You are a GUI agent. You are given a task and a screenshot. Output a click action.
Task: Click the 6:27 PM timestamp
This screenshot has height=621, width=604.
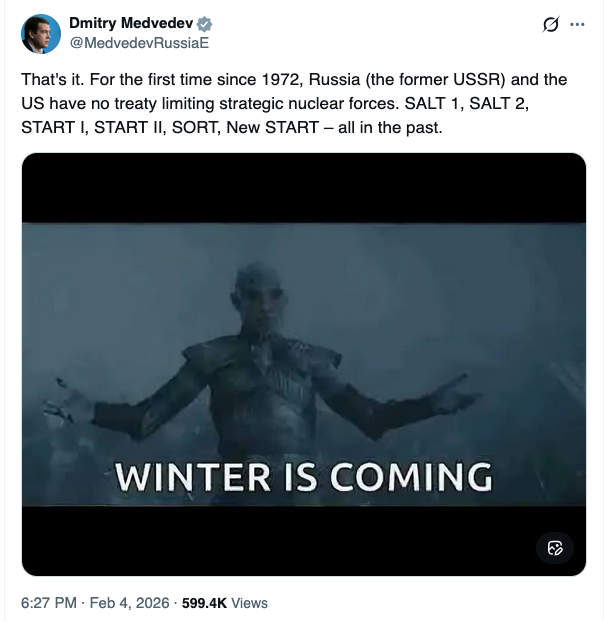point(49,603)
